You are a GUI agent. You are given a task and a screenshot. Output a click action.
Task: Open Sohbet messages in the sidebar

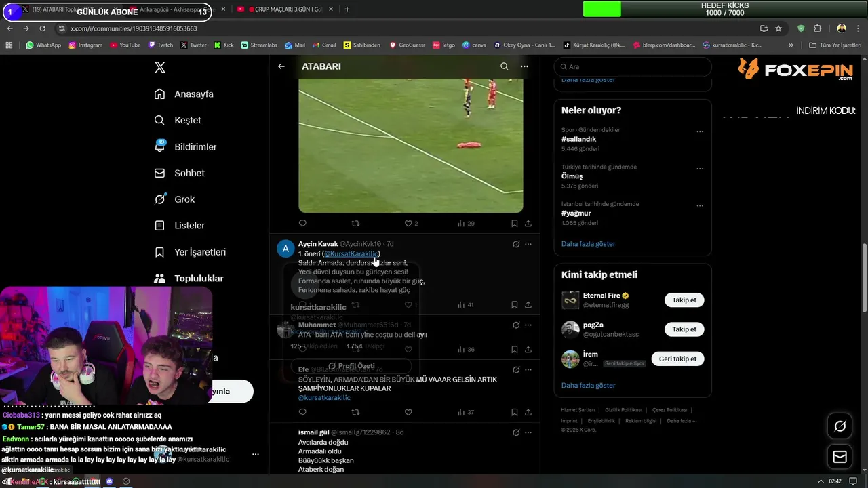[x=179, y=173]
